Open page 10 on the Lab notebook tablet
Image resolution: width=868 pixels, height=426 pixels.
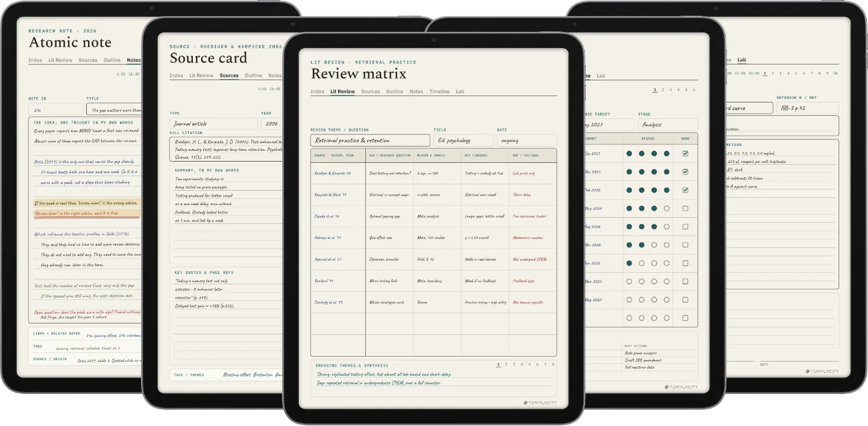click(835, 73)
